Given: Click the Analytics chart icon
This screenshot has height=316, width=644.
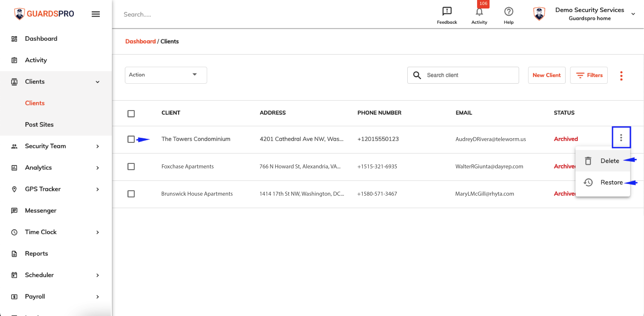Looking at the screenshot, I should pyautogui.click(x=14, y=168).
